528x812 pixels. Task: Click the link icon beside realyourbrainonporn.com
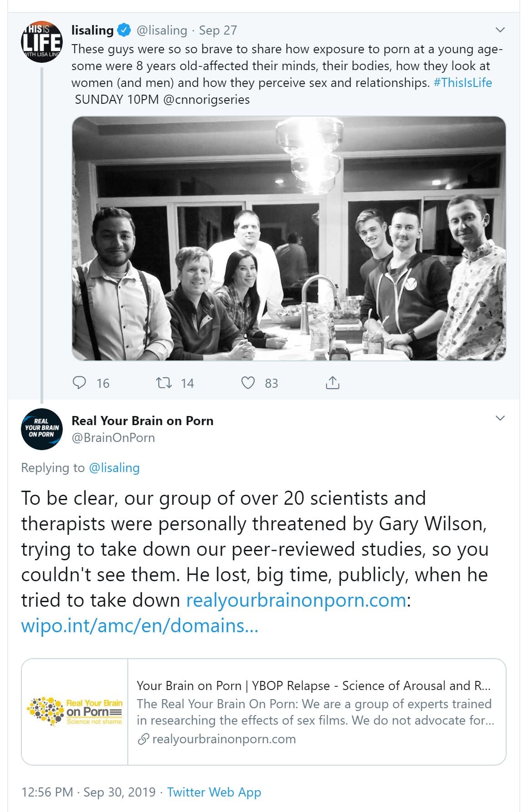point(143,739)
